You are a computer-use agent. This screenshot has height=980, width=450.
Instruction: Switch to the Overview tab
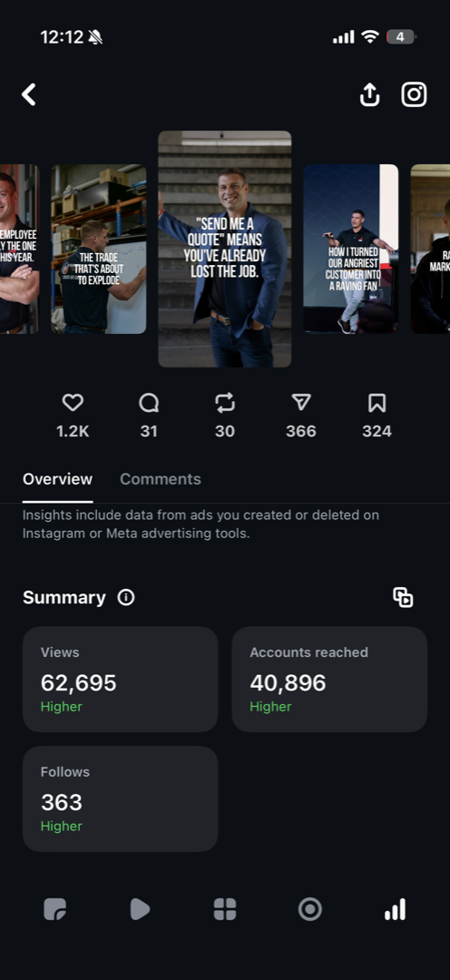click(57, 479)
